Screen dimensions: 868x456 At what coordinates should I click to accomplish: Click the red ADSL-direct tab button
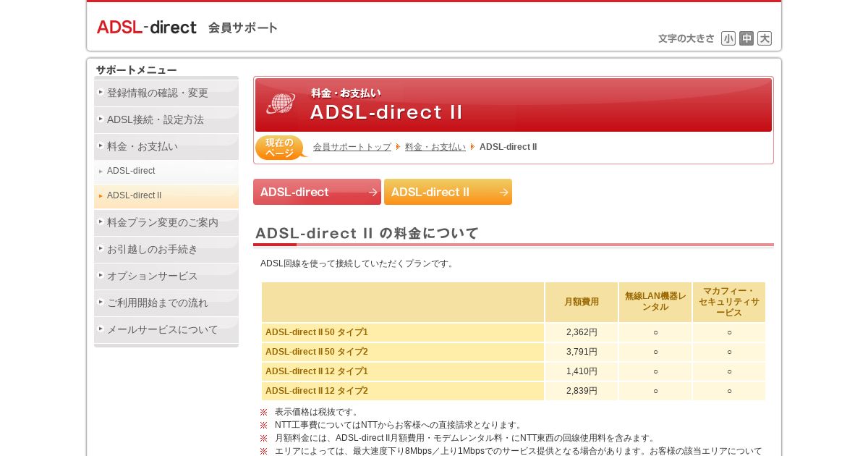click(317, 192)
